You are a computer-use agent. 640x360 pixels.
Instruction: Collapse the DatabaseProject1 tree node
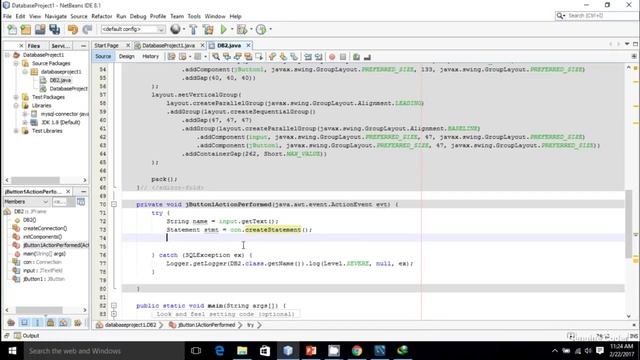tap(7, 55)
